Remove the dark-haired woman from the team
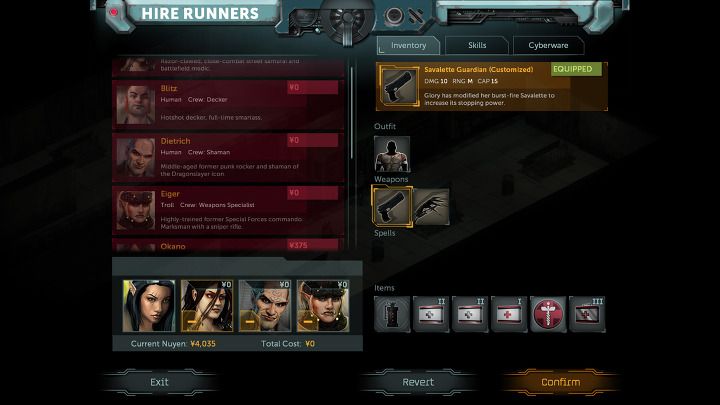The height and width of the screenshot is (405, 720). click(191, 321)
